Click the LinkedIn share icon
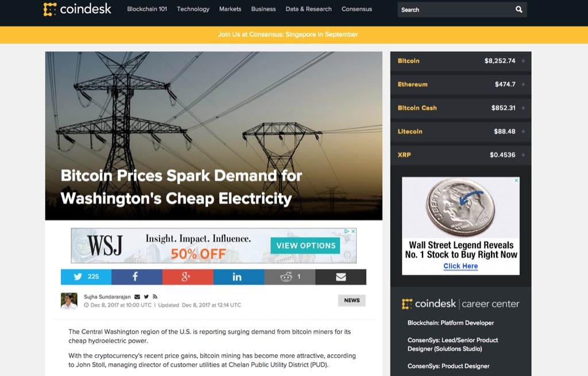The width and height of the screenshot is (588, 376). (238, 277)
